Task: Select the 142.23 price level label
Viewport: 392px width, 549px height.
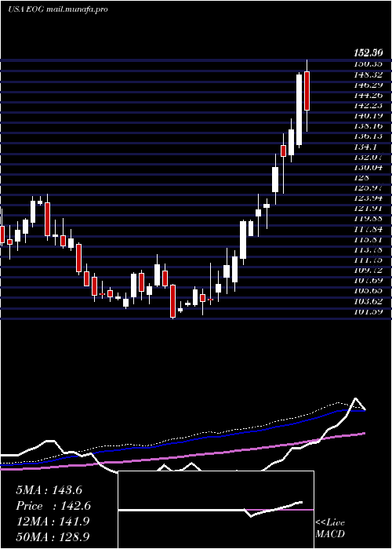Action: tap(368, 105)
